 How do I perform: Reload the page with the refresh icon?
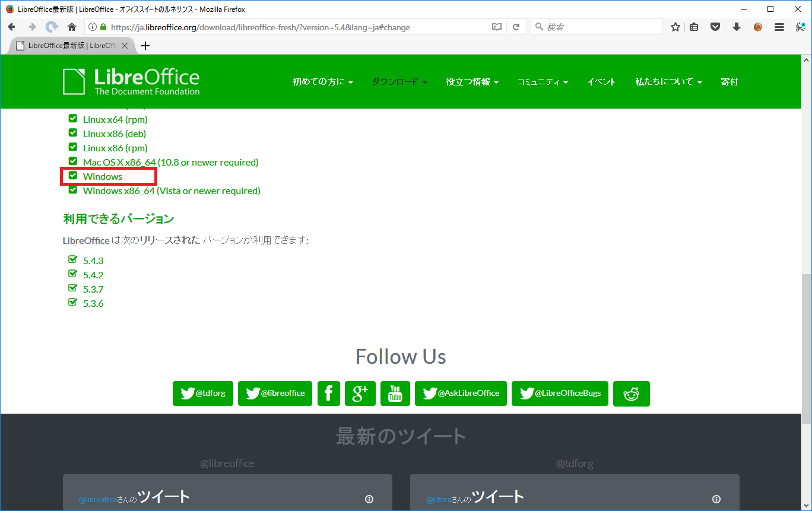click(x=516, y=27)
